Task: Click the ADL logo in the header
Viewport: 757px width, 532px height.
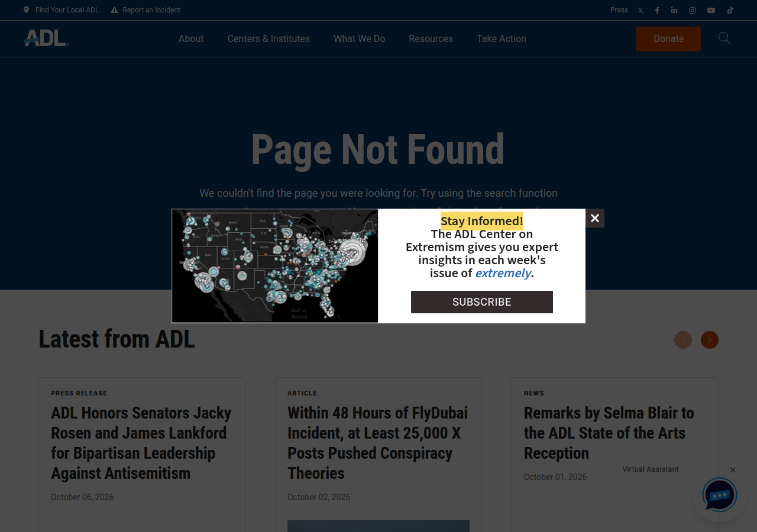Action: pos(46,38)
